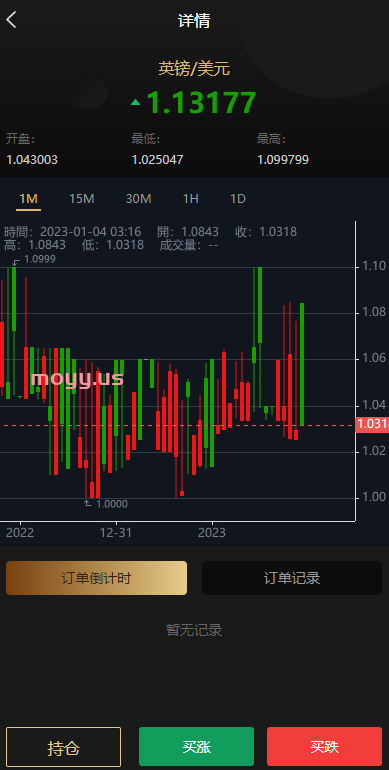Click the green up-triangle price indicator
Screen dimensions: 389x770
point(136,103)
